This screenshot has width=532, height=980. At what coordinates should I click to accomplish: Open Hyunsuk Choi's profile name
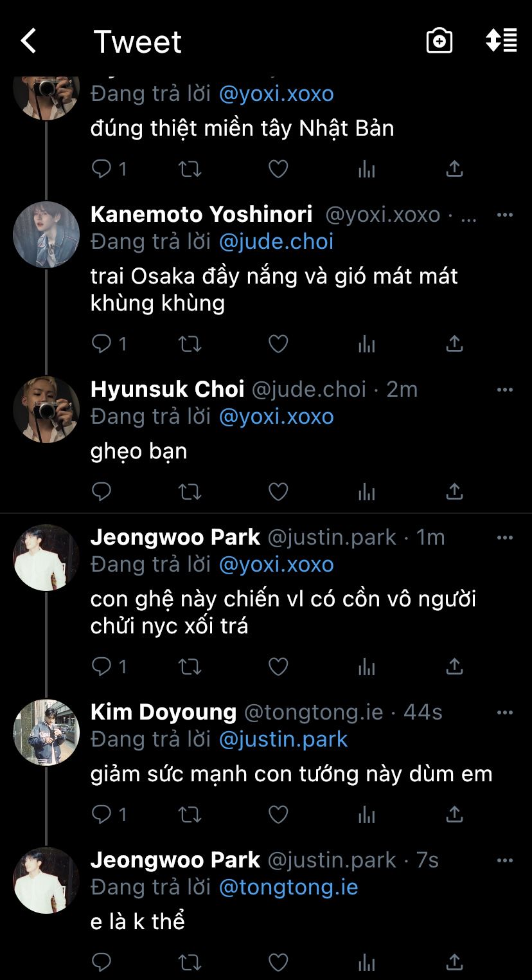(x=167, y=389)
